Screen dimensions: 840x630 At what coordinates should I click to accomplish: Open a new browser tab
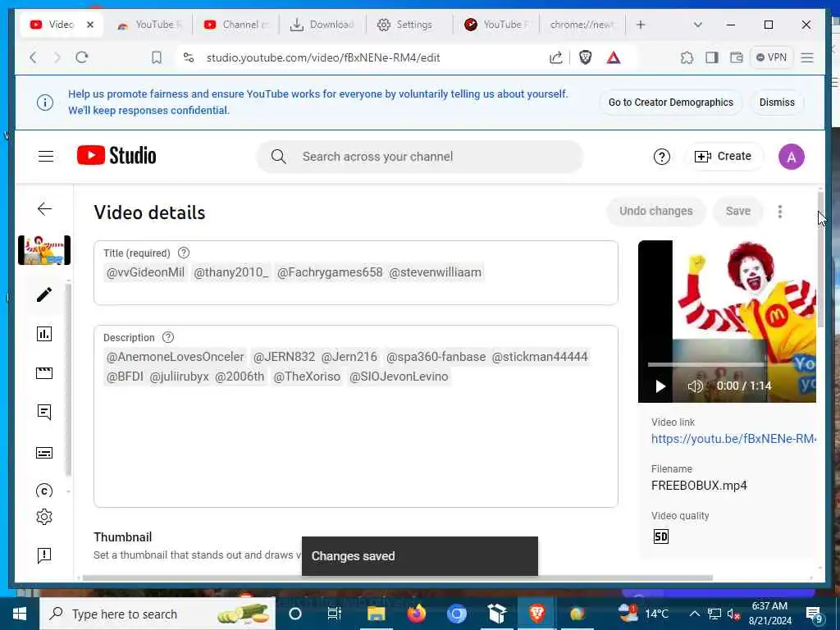pyautogui.click(x=641, y=25)
